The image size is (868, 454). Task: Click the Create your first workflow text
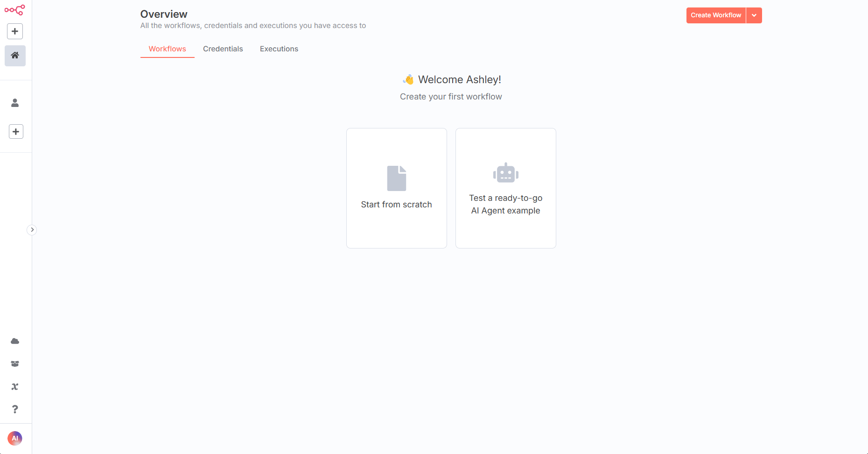[x=451, y=97]
